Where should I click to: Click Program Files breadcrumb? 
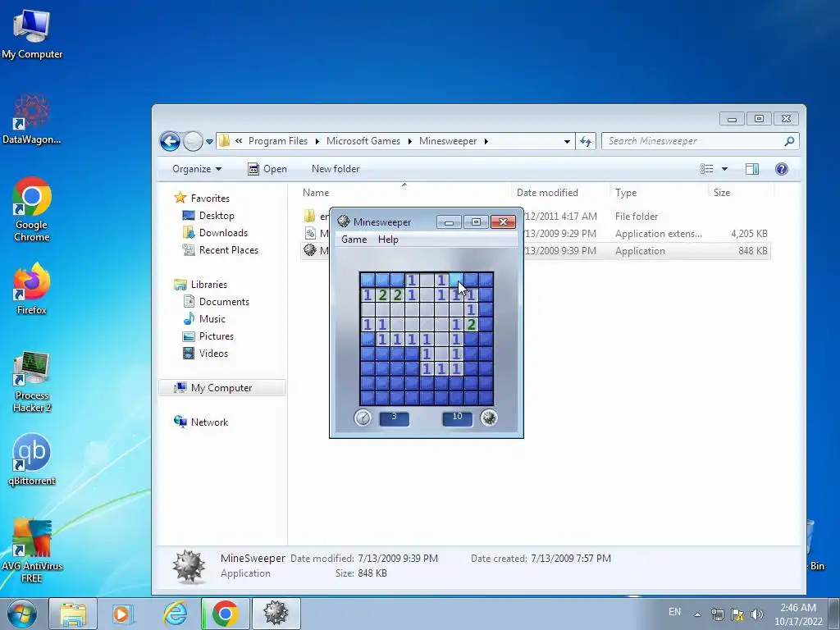pyautogui.click(x=278, y=141)
